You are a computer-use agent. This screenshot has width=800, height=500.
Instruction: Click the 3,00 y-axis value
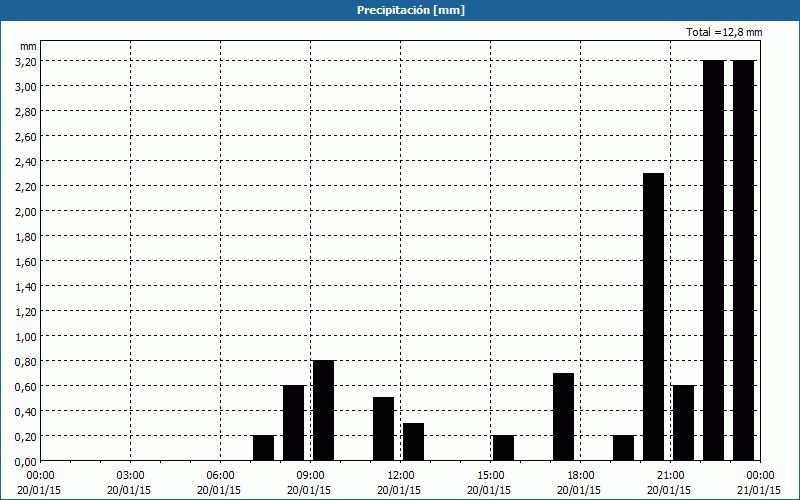point(26,86)
